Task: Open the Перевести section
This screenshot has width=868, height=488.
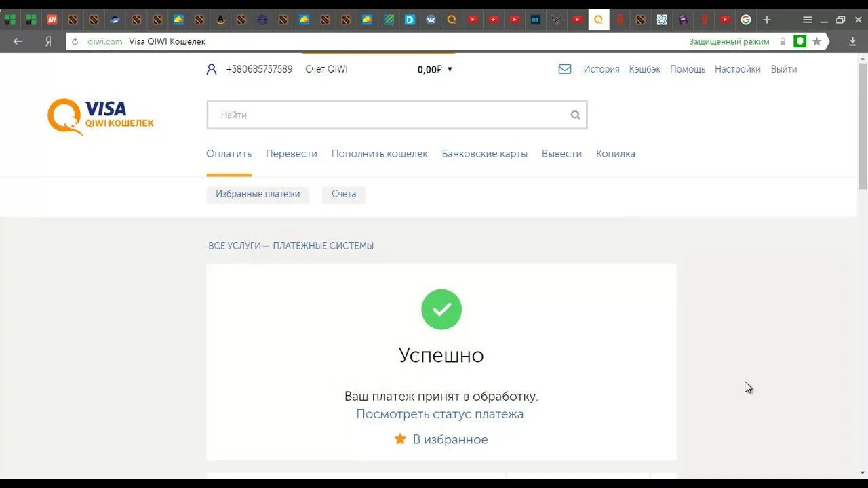Action: (x=292, y=154)
